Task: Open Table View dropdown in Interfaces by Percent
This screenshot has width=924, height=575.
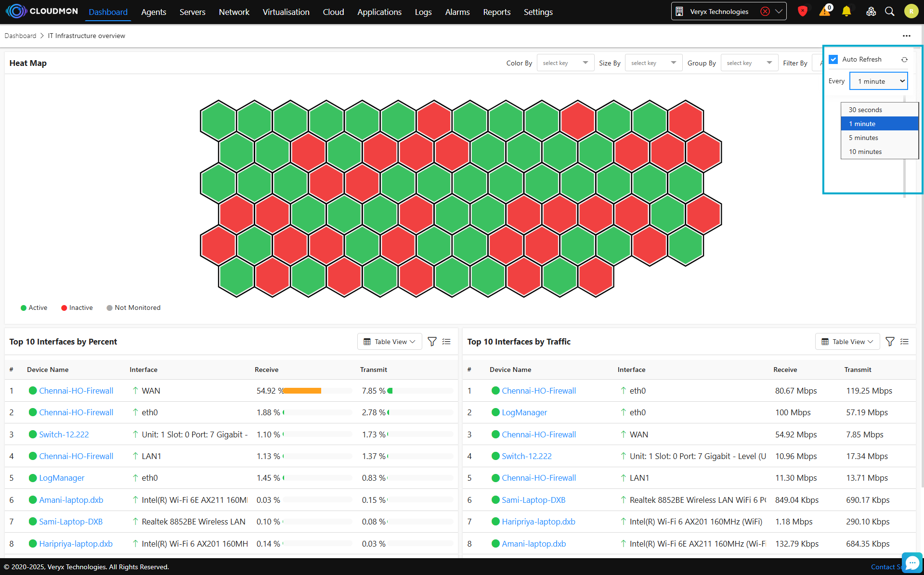Action: [x=389, y=342]
